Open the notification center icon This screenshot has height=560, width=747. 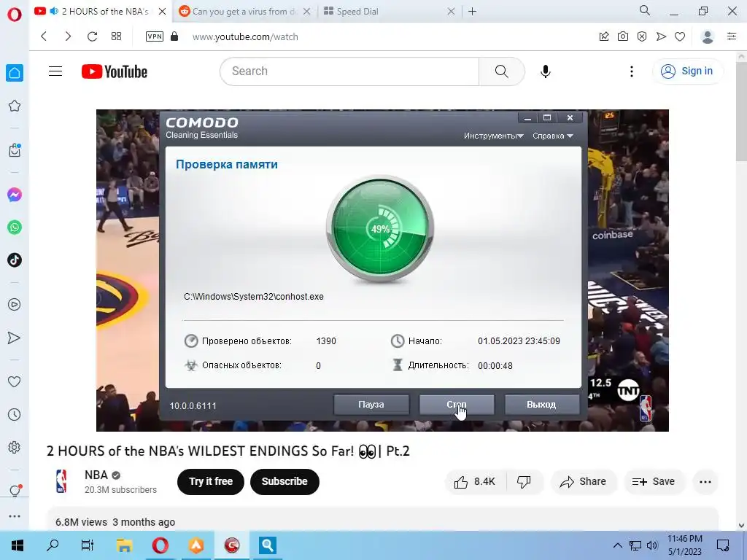point(723,545)
